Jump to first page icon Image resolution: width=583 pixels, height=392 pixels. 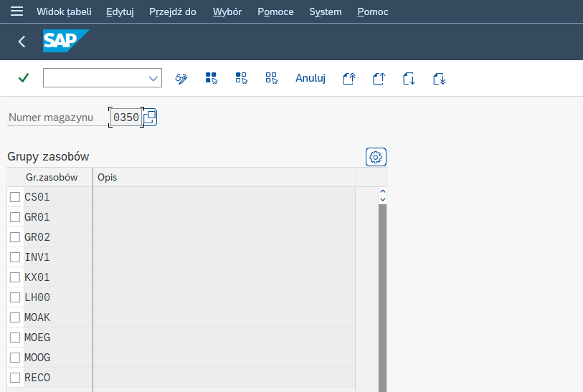349,78
